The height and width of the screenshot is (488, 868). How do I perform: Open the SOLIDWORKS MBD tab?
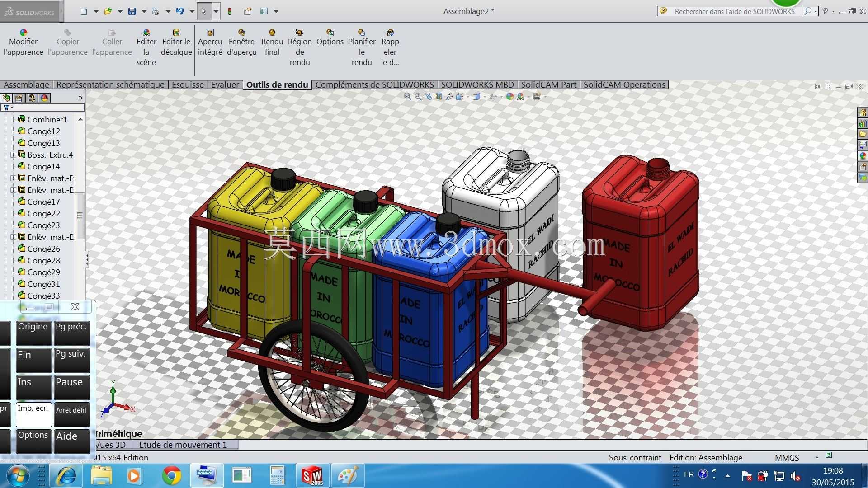point(477,84)
